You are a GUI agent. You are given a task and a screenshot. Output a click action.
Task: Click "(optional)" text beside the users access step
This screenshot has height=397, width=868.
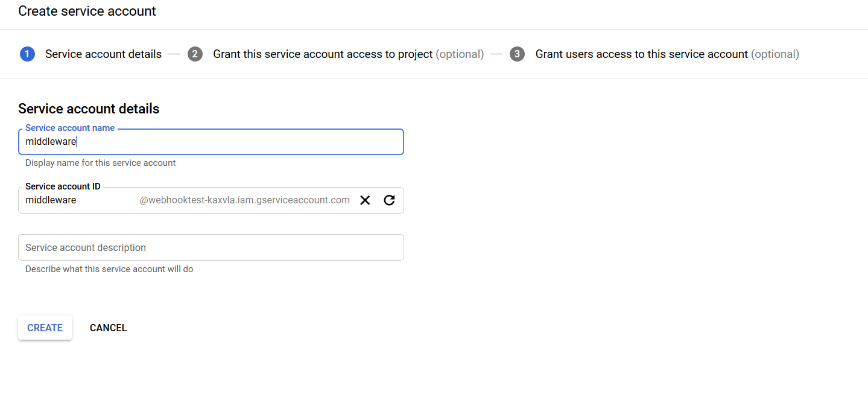coord(775,54)
